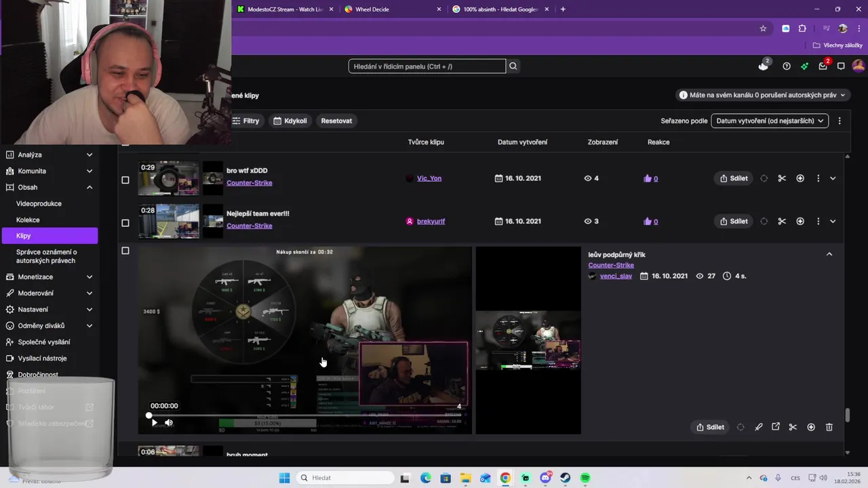Open the whispers chat bubble icon
This screenshot has width=868, height=488.
click(841, 66)
